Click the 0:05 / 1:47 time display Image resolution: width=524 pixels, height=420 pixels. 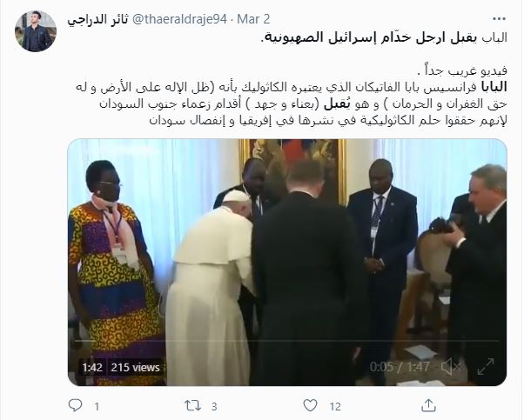(400, 367)
